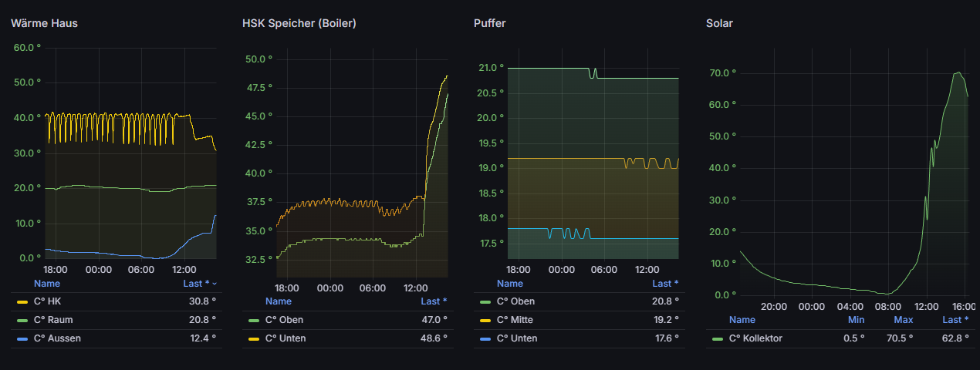Click the Name header in Puffer legend
The image size is (980, 370).
pyautogui.click(x=509, y=284)
